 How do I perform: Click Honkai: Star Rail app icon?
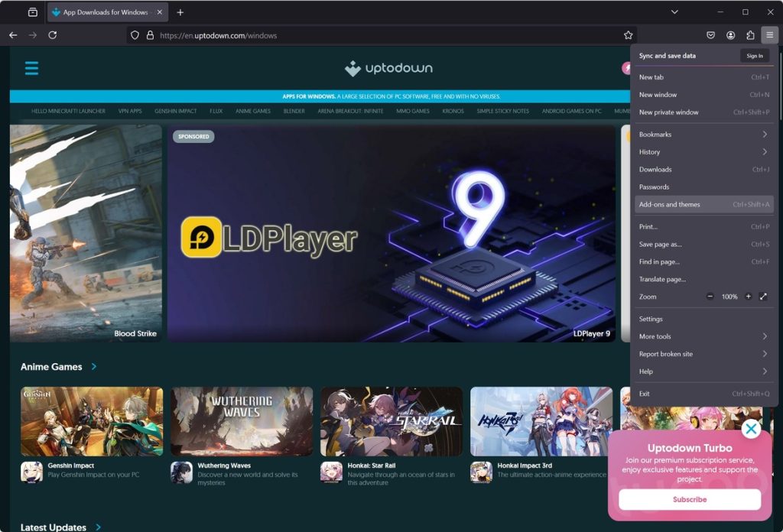(331, 472)
